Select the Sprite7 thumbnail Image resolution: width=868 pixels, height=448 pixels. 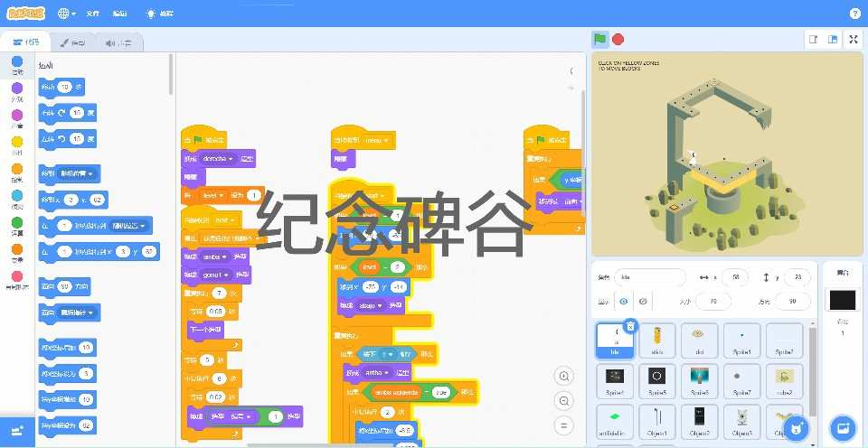(x=741, y=381)
